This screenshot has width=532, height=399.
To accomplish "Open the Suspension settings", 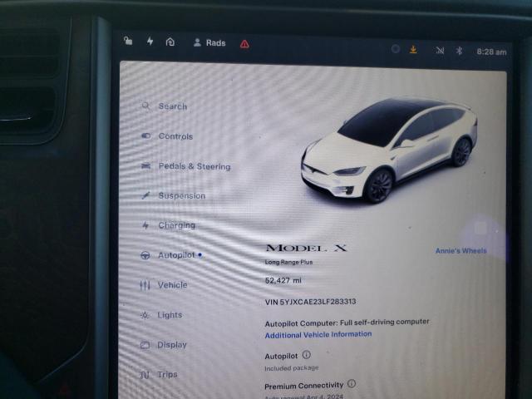I will click(x=174, y=196).
